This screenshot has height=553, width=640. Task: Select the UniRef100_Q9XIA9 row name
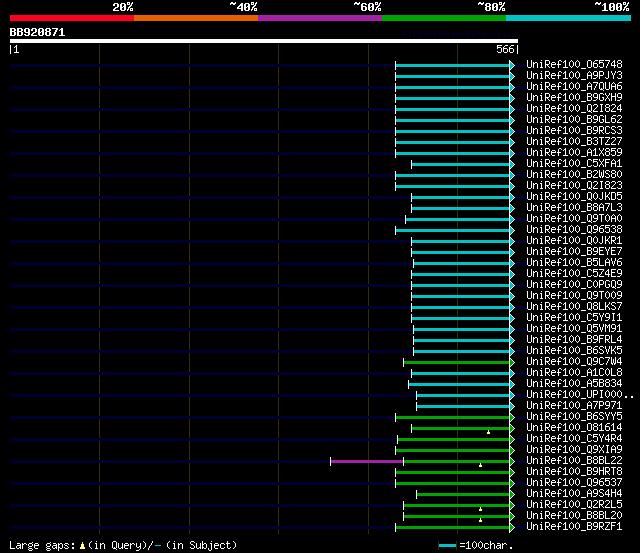tap(574, 450)
